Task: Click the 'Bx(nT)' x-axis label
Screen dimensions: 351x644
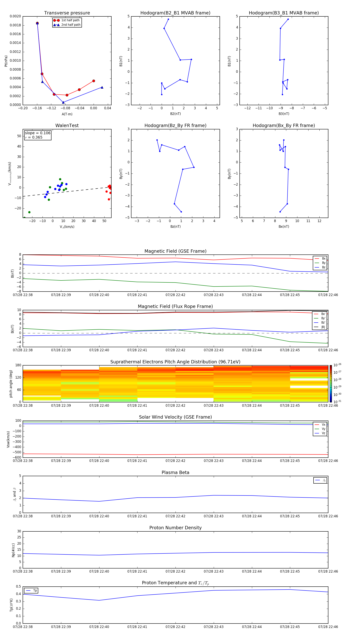Action: point(284,227)
